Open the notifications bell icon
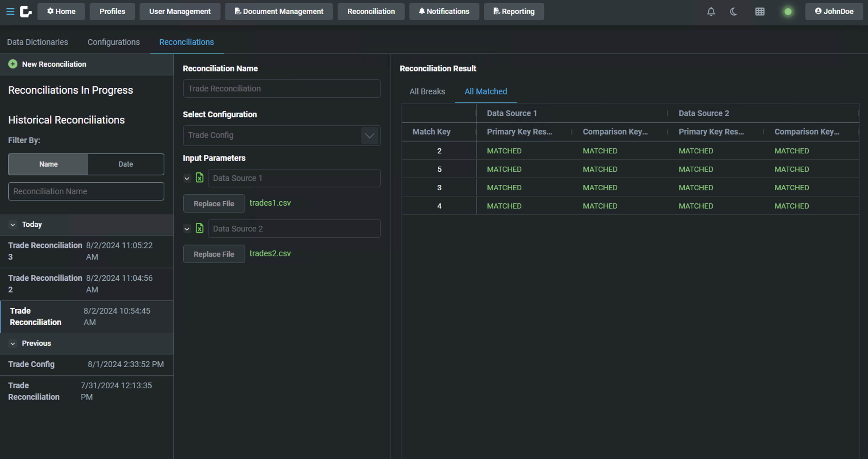The image size is (868, 459). click(x=711, y=12)
